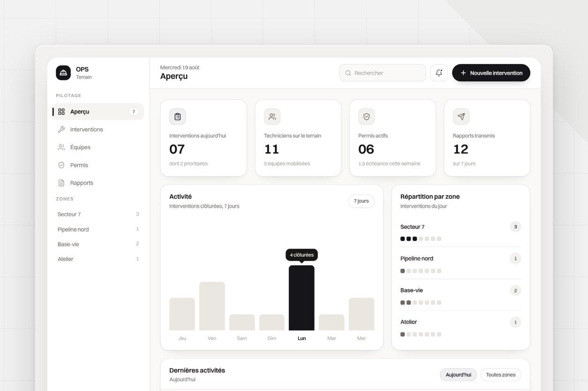The width and height of the screenshot is (588, 391).
Task: Click the Dim bar in activity chart
Action: [x=272, y=323]
